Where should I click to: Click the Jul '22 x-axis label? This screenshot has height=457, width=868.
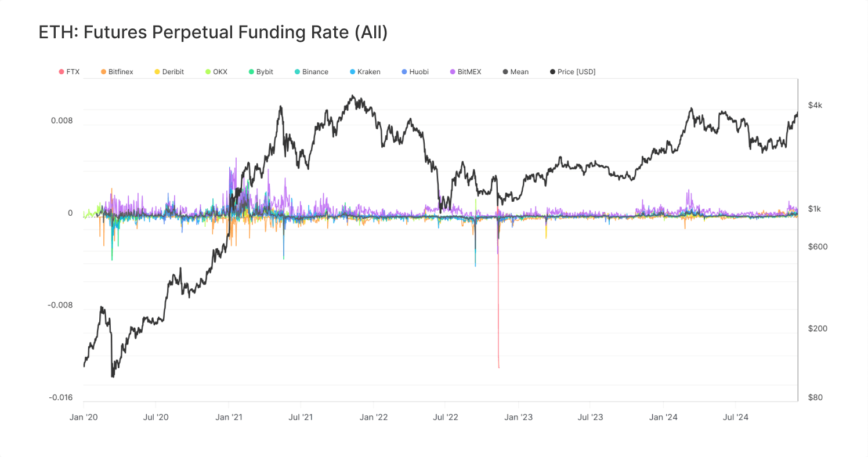click(x=446, y=417)
